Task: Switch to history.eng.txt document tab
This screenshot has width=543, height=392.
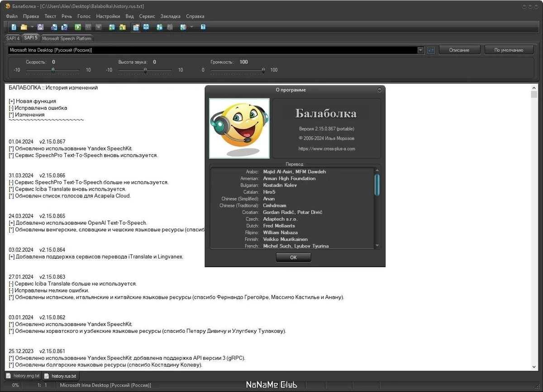Action: (23, 376)
